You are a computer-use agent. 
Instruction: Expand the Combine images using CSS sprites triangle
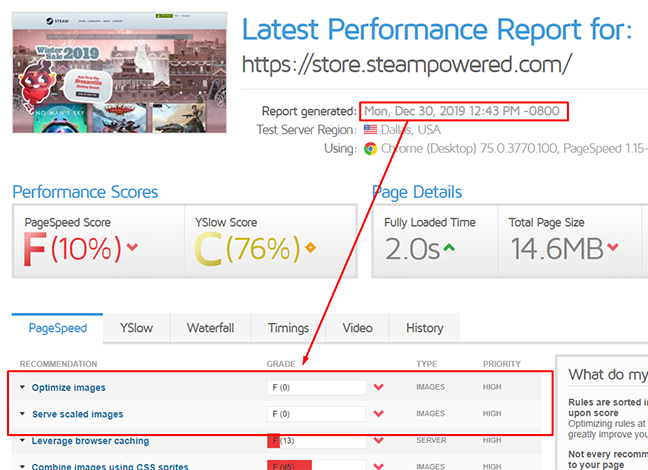click(x=22, y=466)
